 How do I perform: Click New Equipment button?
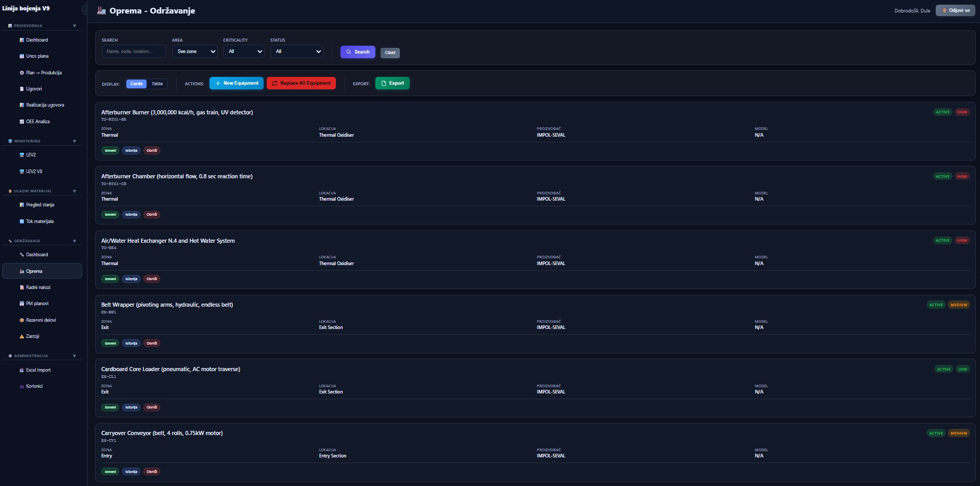[237, 83]
